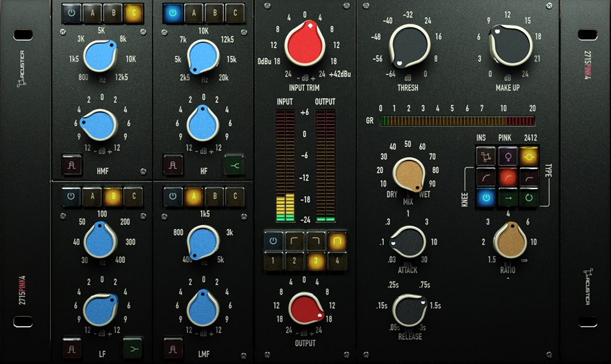
Task: Select preset B in the HF band
Action: [x=215, y=13]
